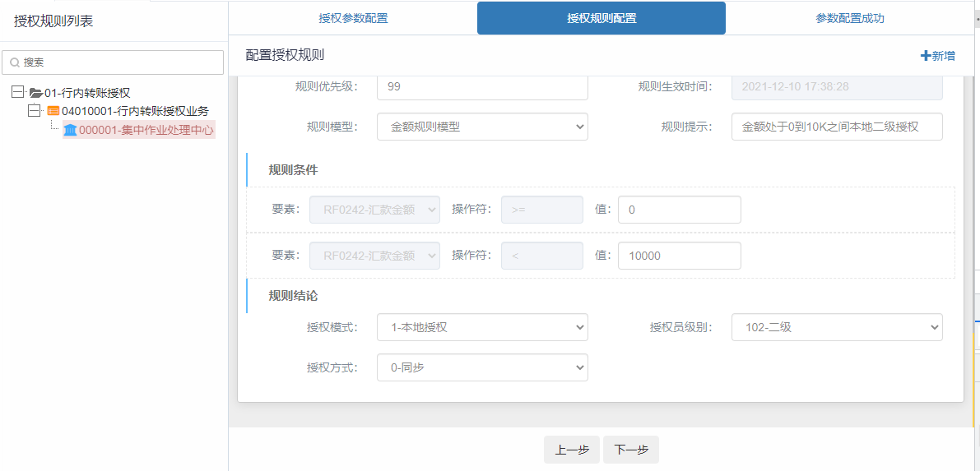
Task: Open the second 要素 dropdown beside operator <
Action: coord(375,256)
